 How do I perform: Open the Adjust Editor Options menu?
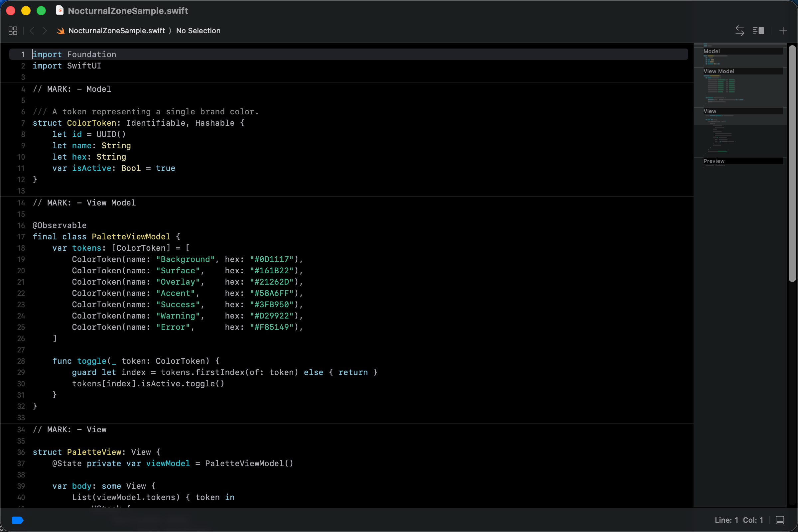click(x=759, y=31)
